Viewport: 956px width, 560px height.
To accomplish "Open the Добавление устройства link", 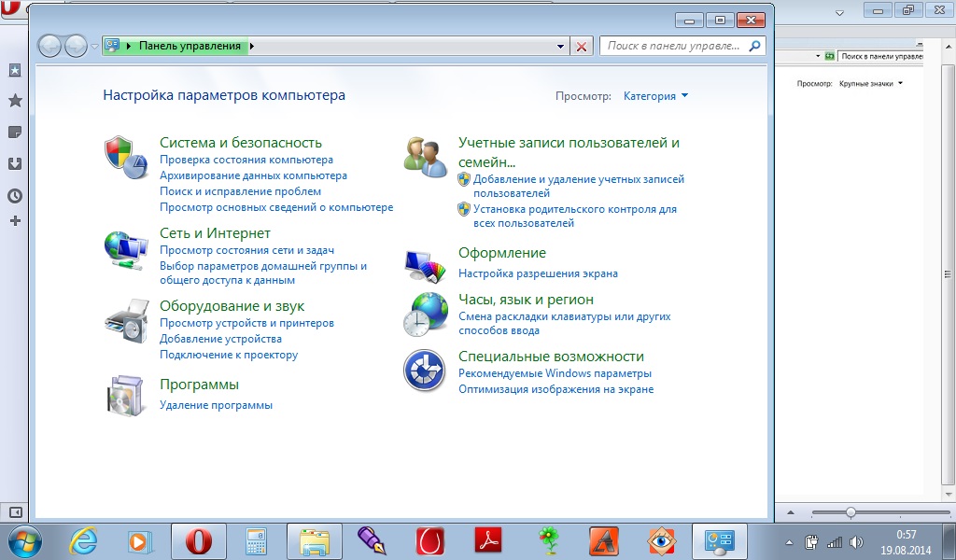I will [x=220, y=339].
